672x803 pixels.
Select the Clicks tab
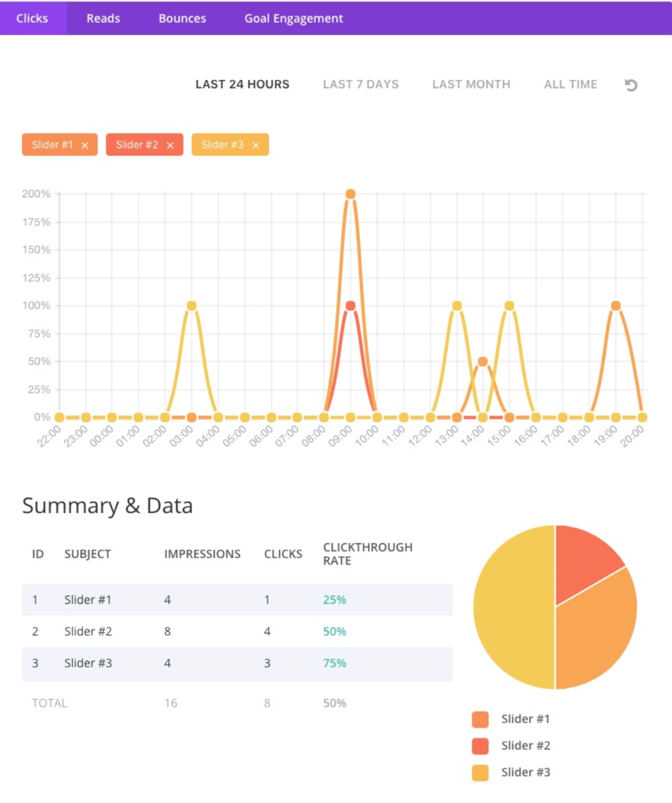point(32,19)
